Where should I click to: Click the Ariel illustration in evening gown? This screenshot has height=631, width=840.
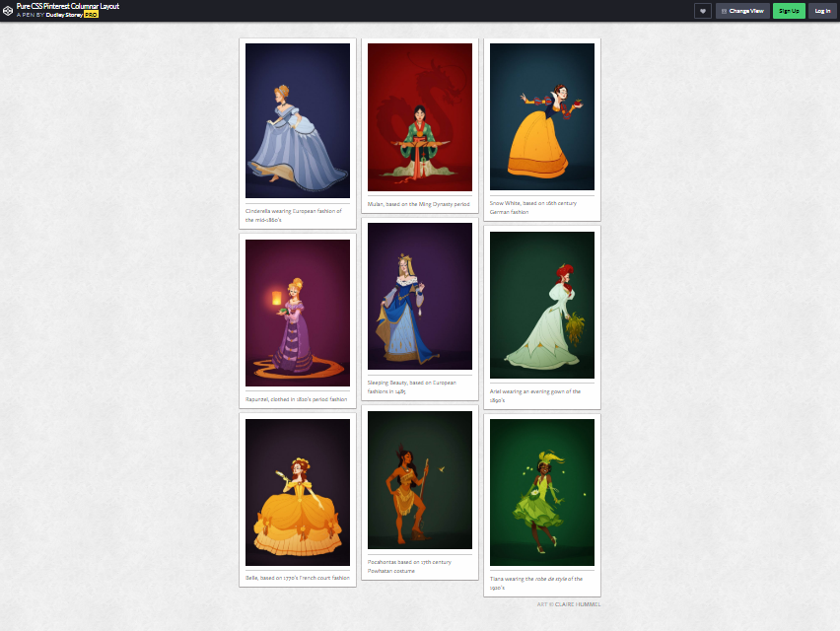point(541,305)
